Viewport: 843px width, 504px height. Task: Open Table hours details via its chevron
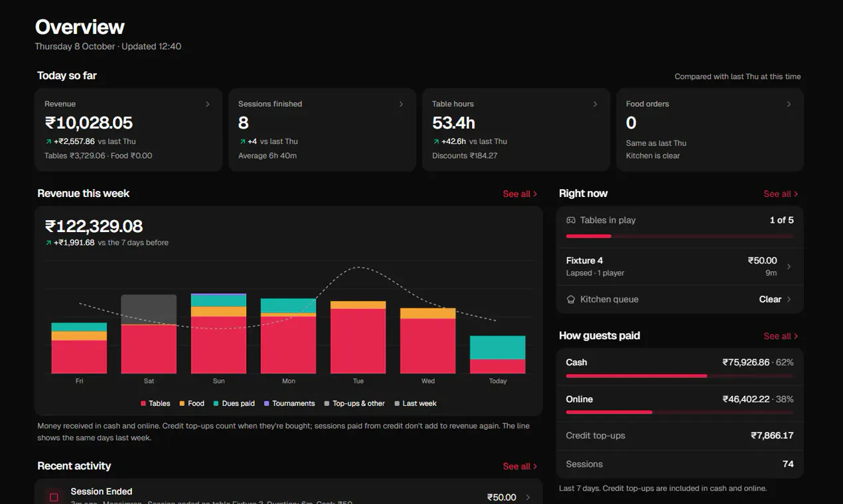pos(595,104)
